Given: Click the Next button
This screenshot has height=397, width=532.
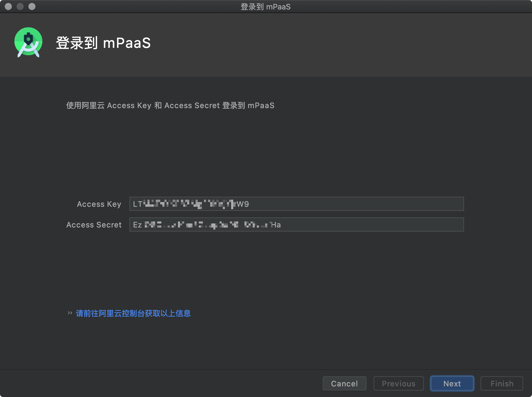Looking at the screenshot, I should click(x=452, y=383).
